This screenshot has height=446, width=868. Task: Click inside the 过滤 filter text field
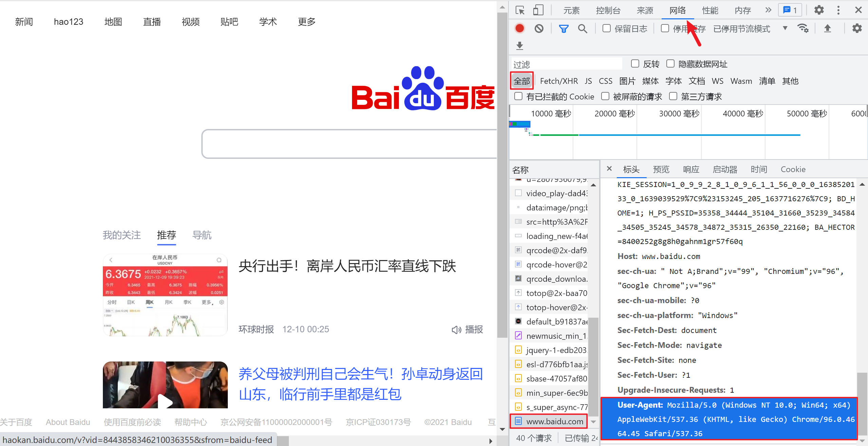coord(567,64)
